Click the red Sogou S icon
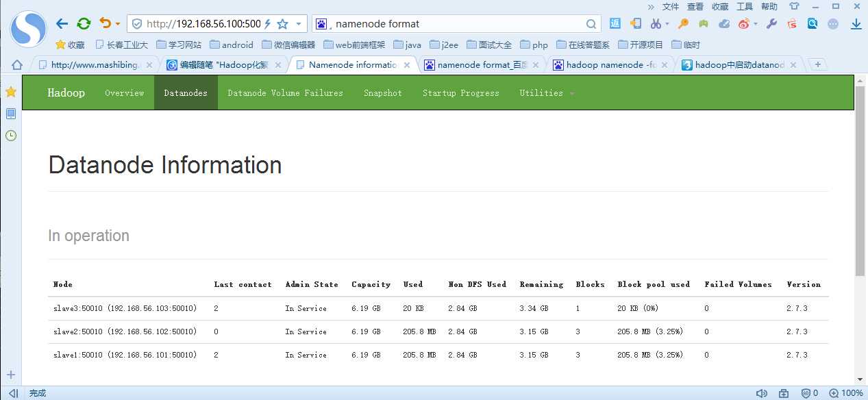The image size is (868, 400). click(792, 23)
